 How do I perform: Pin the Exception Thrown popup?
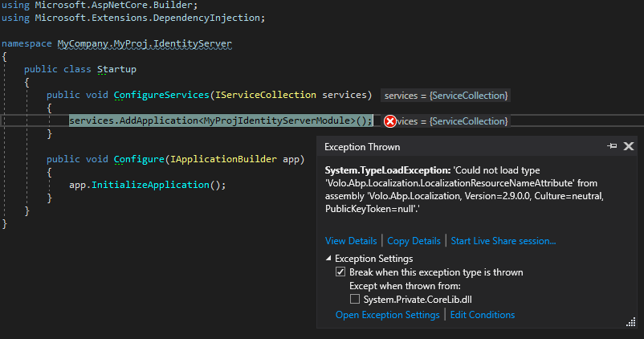coord(612,146)
